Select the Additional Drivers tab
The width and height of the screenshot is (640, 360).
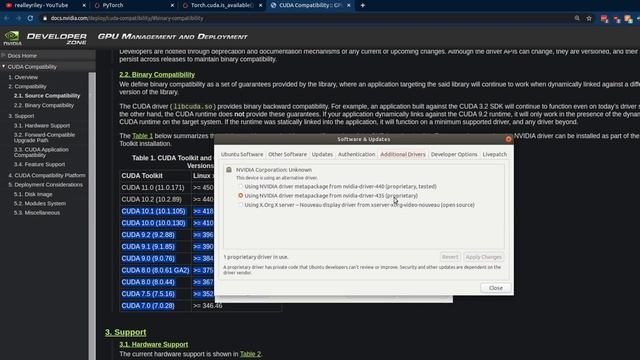pyautogui.click(x=403, y=154)
